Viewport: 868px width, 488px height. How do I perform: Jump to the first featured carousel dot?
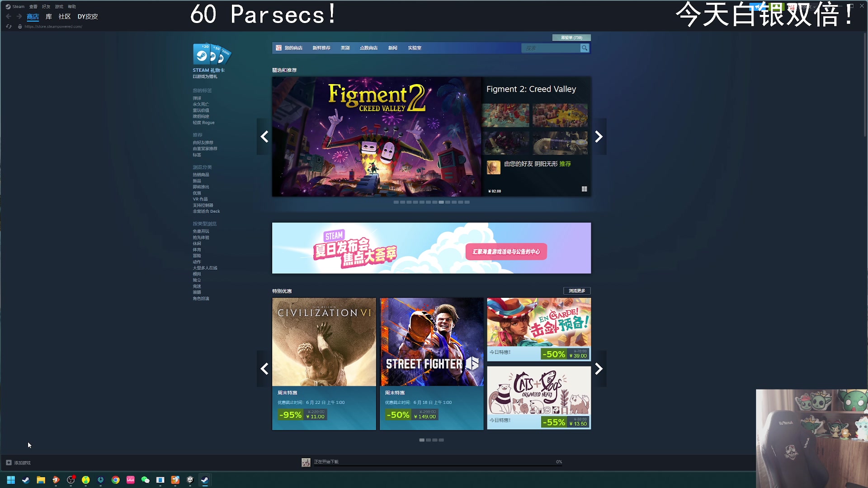click(396, 202)
